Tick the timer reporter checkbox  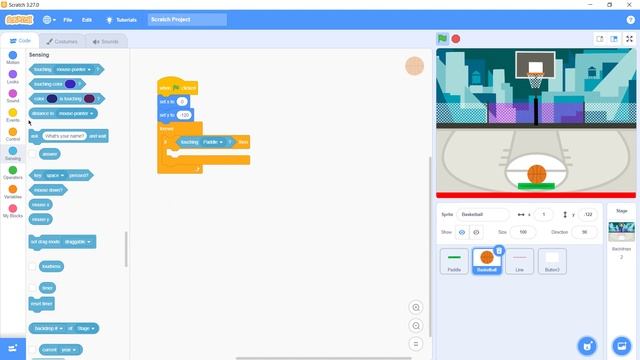click(x=33, y=288)
